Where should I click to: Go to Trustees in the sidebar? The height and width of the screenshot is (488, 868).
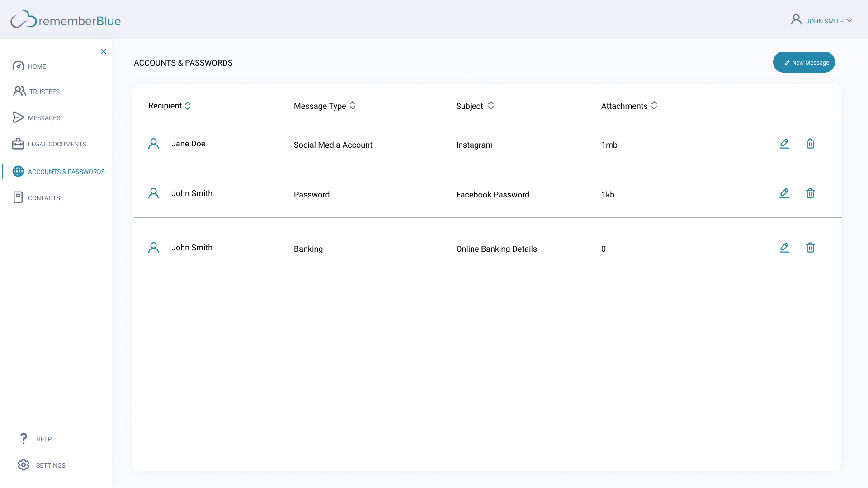44,92
